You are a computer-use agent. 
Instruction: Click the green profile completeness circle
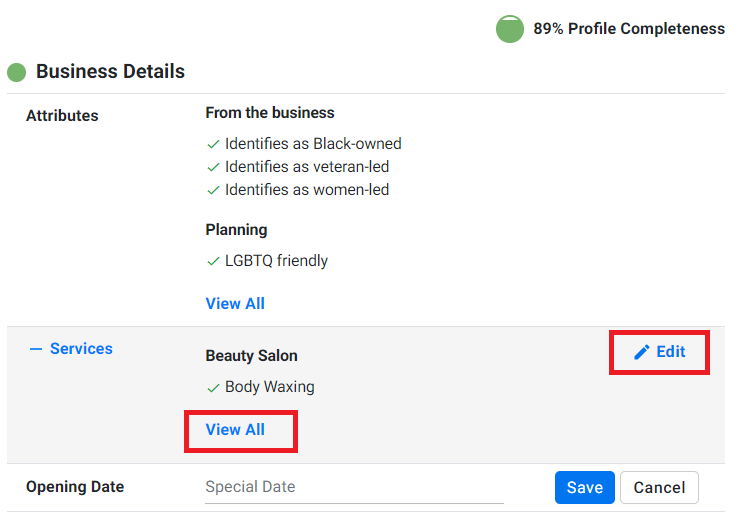pyautogui.click(x=509, y=29)
